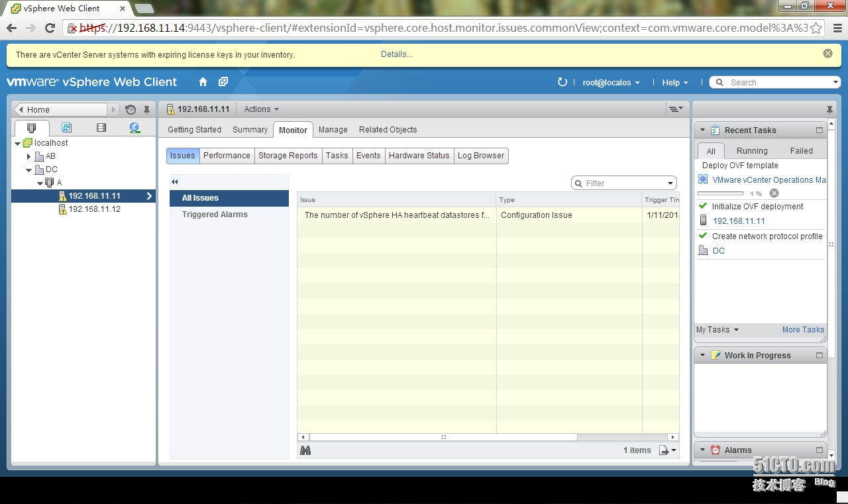Refresh the vSphere Web Client view
Viewport: 848px width, 504px height.
click(562, 82)
